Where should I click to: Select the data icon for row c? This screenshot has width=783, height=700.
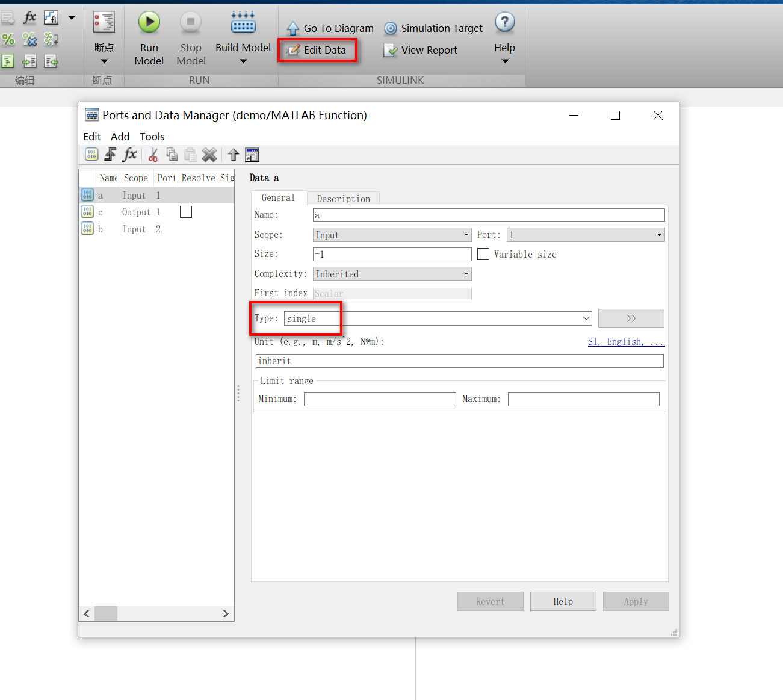[x=87, y=212]
